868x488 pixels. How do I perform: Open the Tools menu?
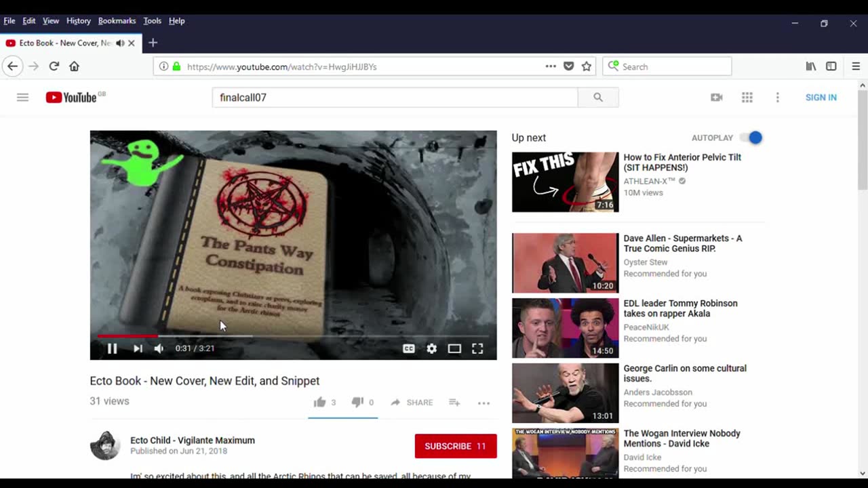[153, 21]
